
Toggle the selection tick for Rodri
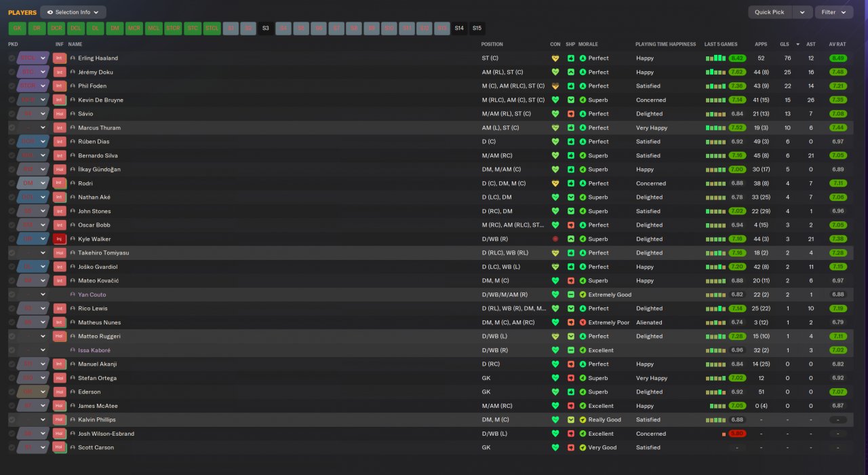12,183
